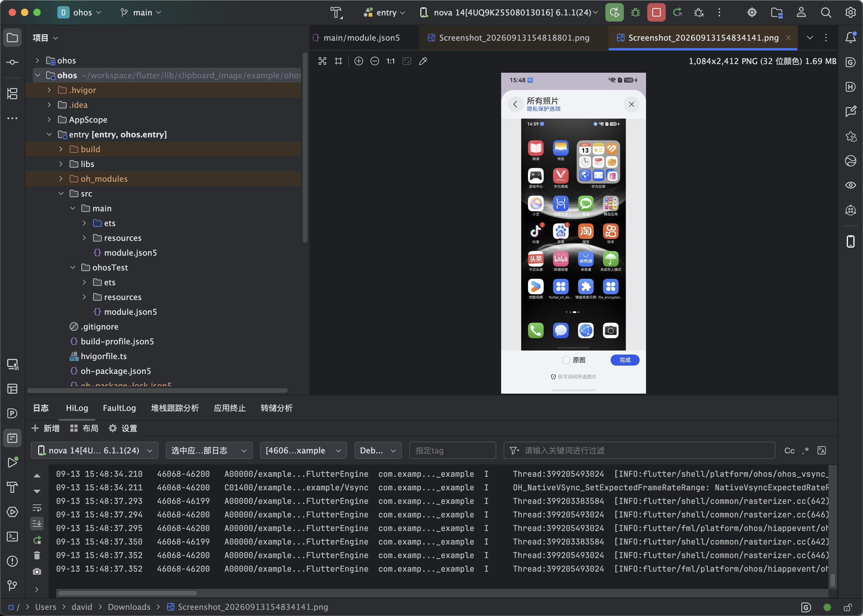
Task: Open the FaultLog tab
Action: coord(119,408)
